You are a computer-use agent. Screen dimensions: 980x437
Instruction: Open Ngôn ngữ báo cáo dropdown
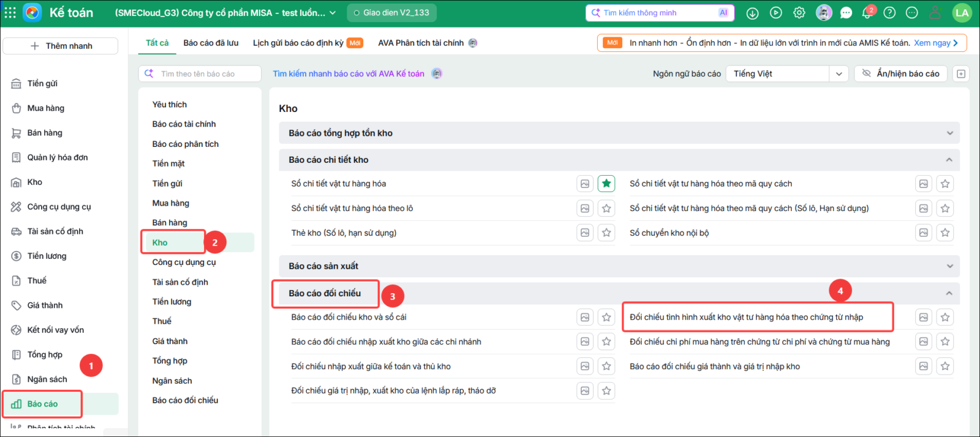coord(787,73)
